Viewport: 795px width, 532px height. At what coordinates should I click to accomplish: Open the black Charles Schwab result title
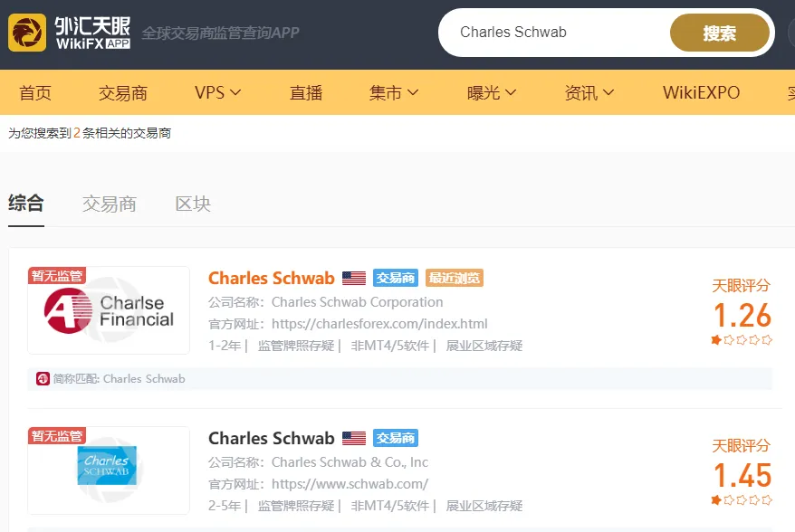pos(272,438)
